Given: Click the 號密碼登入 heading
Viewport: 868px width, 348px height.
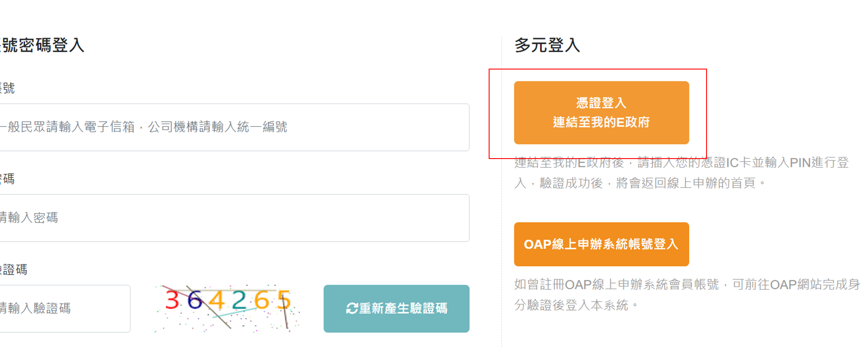Looking at the screenshot, I should tap(42, 45).
